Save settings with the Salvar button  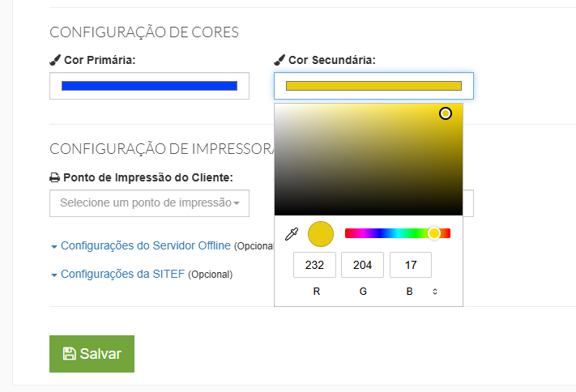92,354
